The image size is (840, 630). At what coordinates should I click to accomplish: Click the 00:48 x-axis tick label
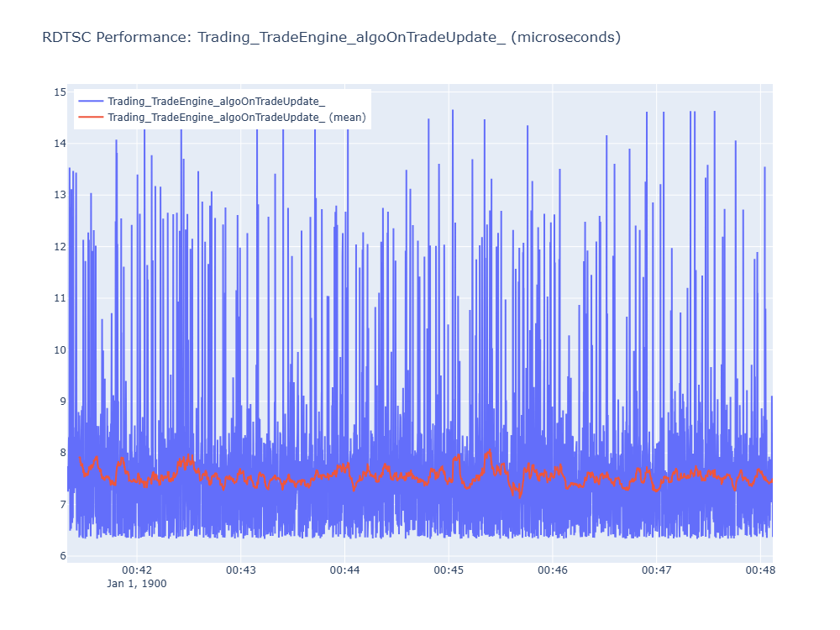click(x=760, y=570)
